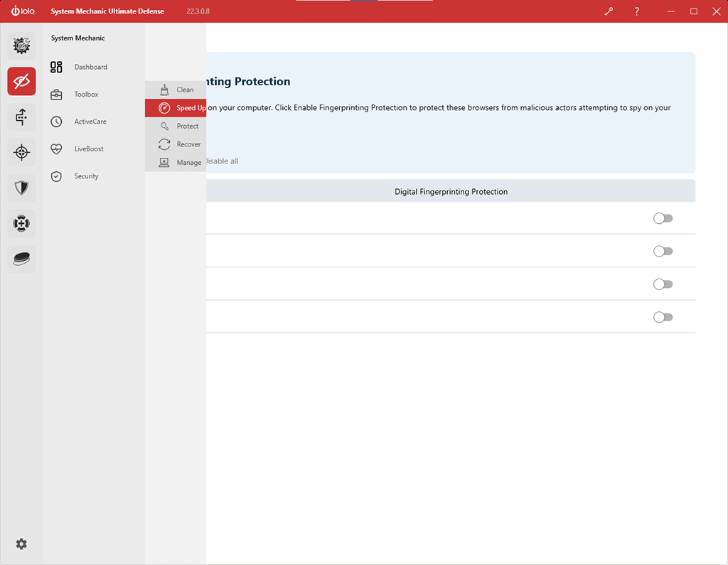Open help question mark icon
This screenshot has width=728, height=565.
coord(636,11)
